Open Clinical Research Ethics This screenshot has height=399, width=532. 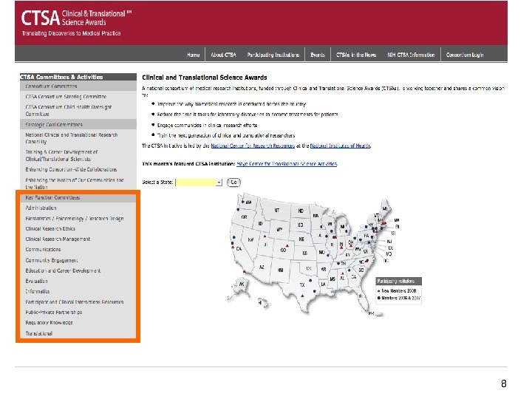click(50, 228)
